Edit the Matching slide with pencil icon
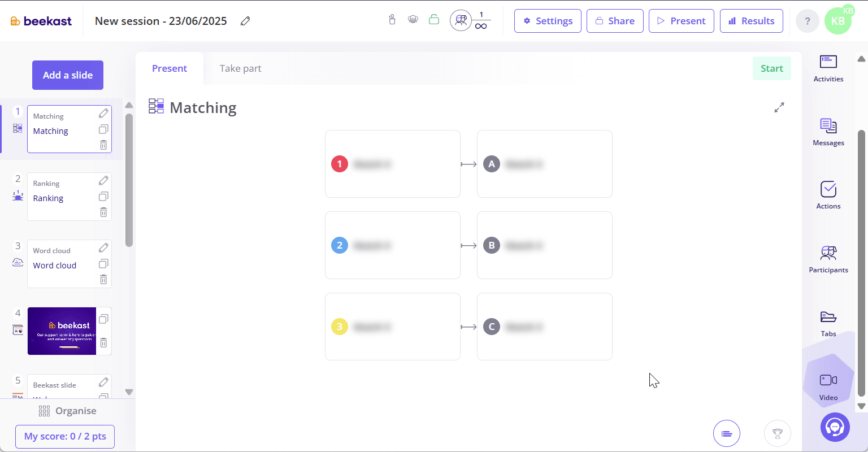Viewport: 868px width, 452px height. pos(103,114)
